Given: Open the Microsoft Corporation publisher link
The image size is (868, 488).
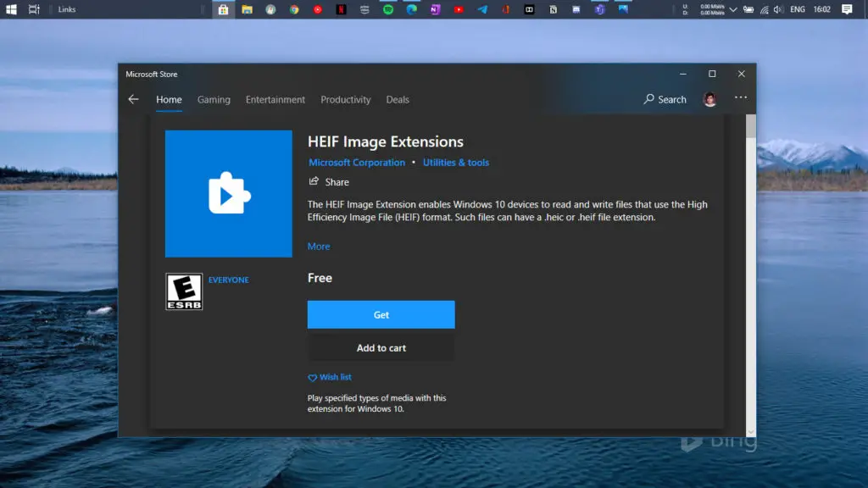Looking at the screenshot, I should pyautogui.click(x=356, y=162).
